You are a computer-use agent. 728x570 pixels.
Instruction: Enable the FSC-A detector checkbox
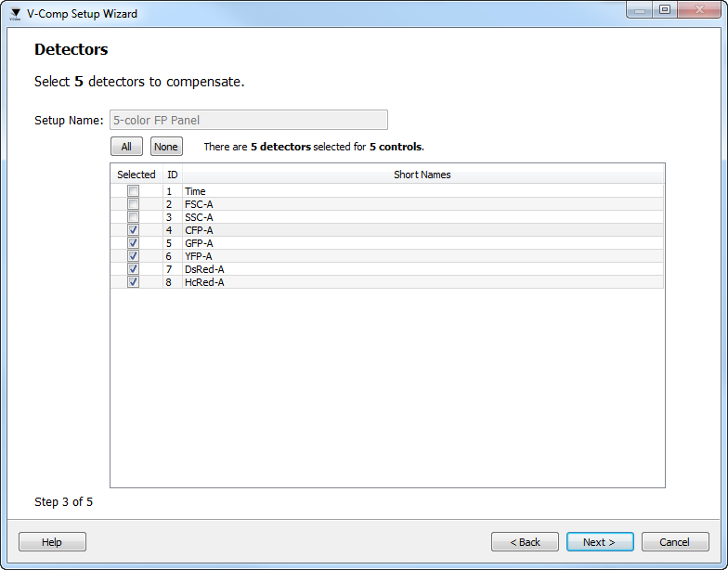[x=134, y=204]
